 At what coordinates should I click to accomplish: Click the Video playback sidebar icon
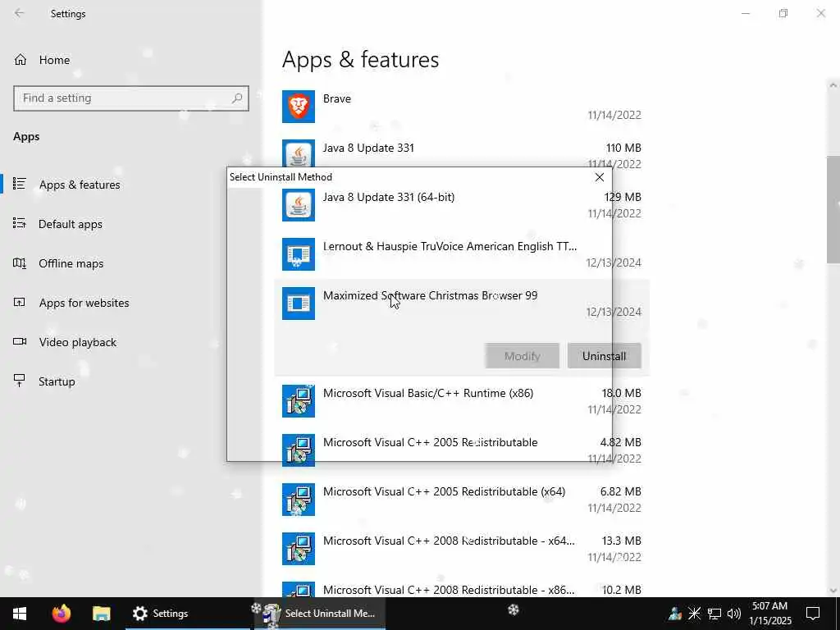coord(20,342)
